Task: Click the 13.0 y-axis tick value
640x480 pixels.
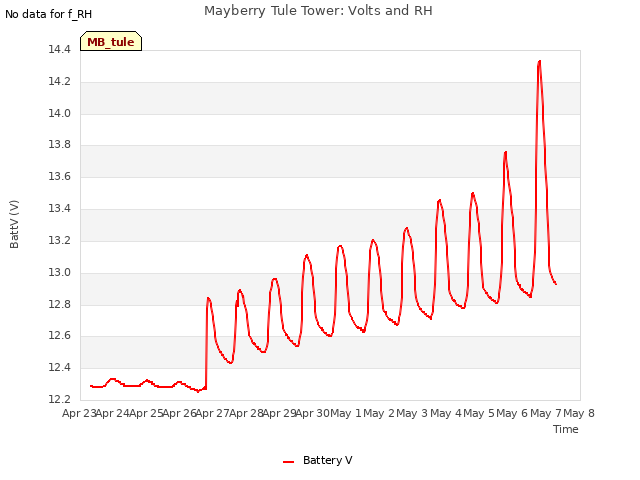Action: pos(59,273)
